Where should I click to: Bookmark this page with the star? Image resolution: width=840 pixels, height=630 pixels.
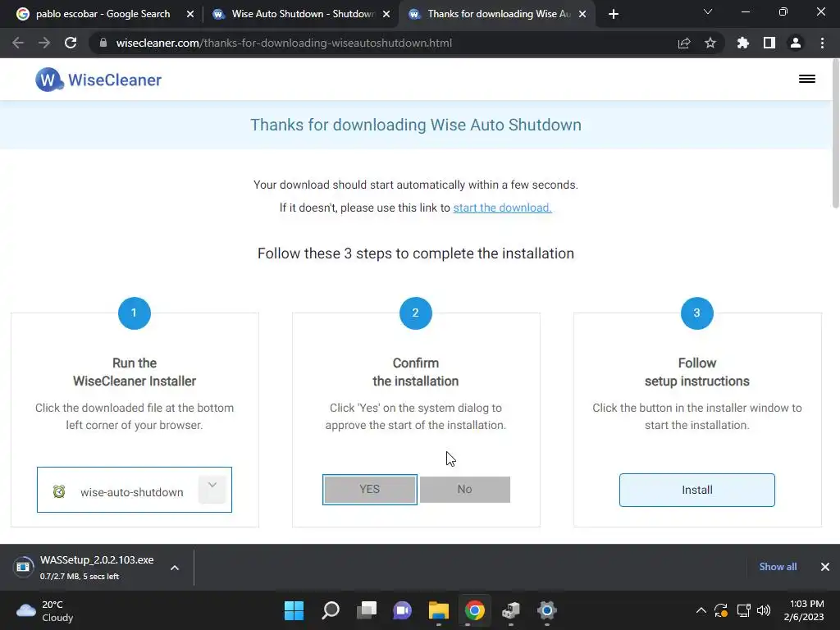(x=710, y=43)
